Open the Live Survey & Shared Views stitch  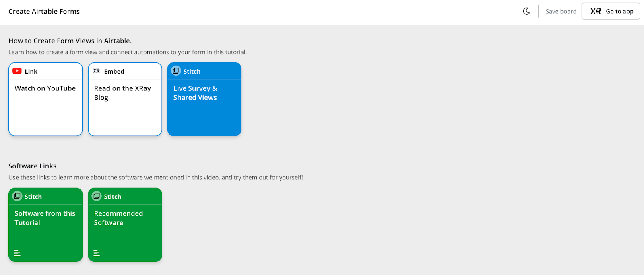[204, 99]
